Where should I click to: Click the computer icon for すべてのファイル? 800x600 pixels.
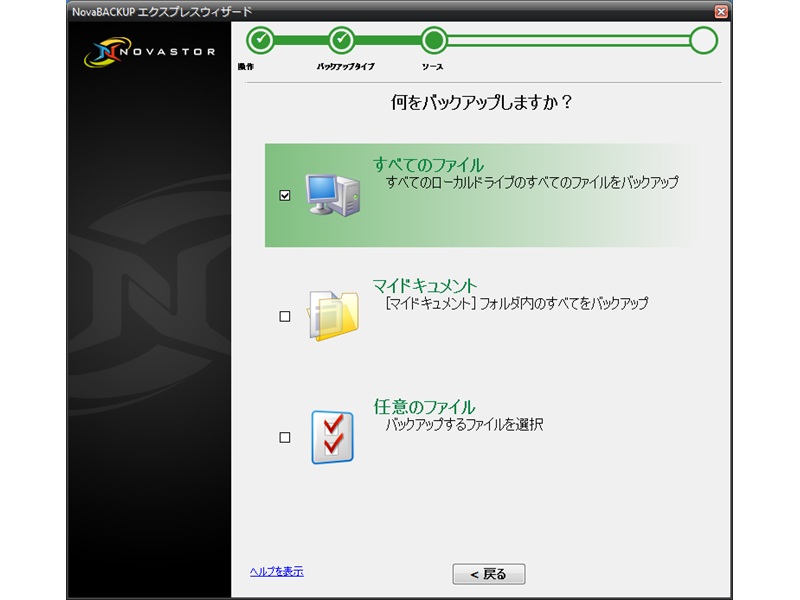click(331, 195)
